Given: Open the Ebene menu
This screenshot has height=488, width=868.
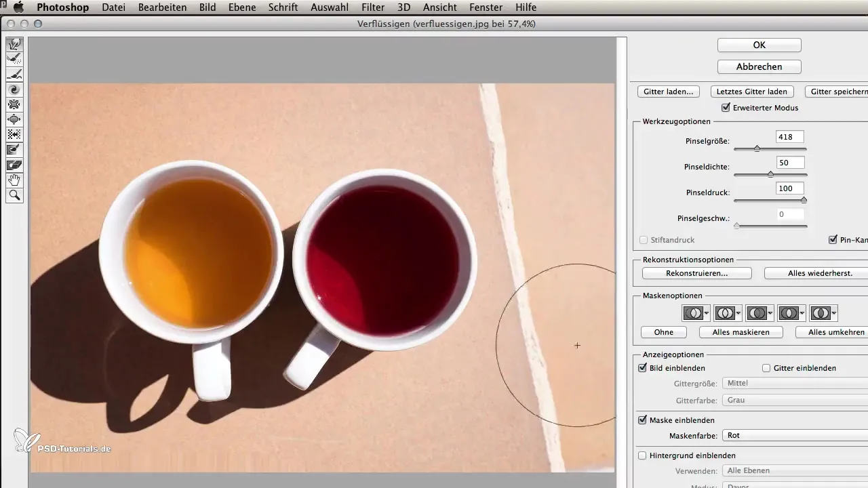Looking at the screenshot, I should [242, 7].
